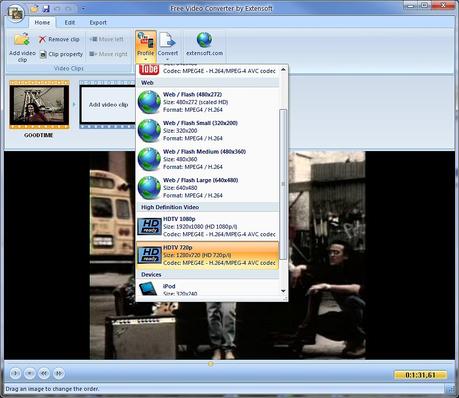Switch to the Edit ribbon tab
Screen dimensions: 459x398
coord(70,23)
